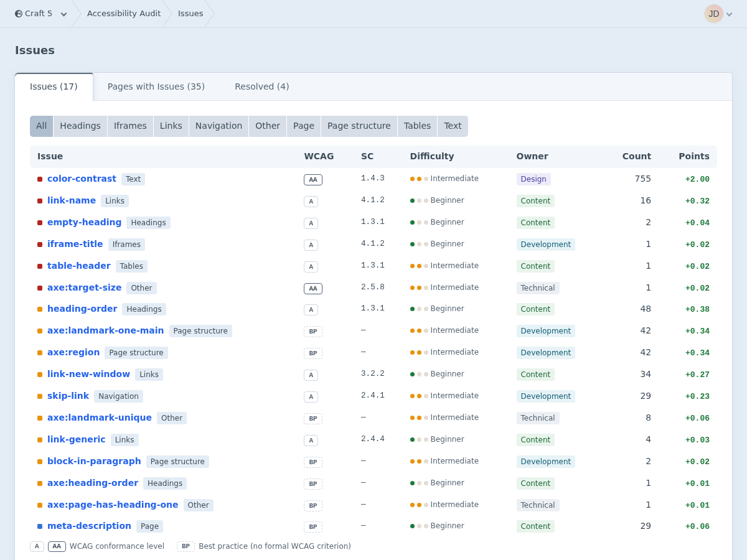Open the meta-description issue

click(89, 526)
